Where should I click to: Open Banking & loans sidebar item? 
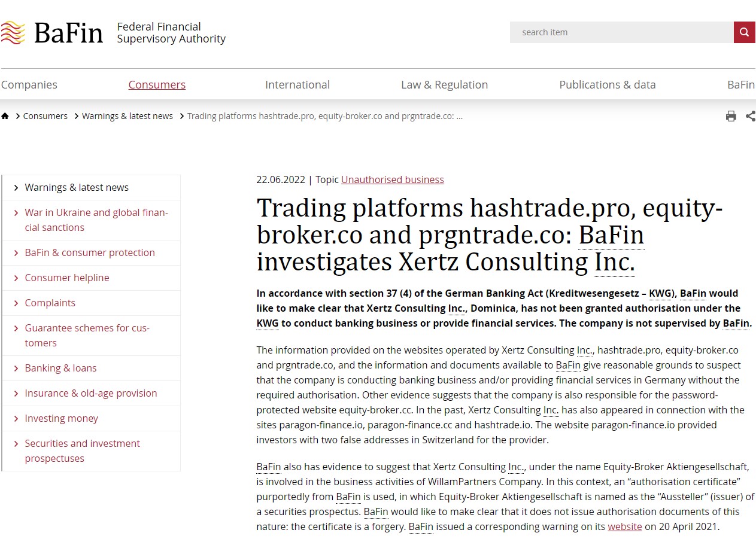click(x=60, y=368)
